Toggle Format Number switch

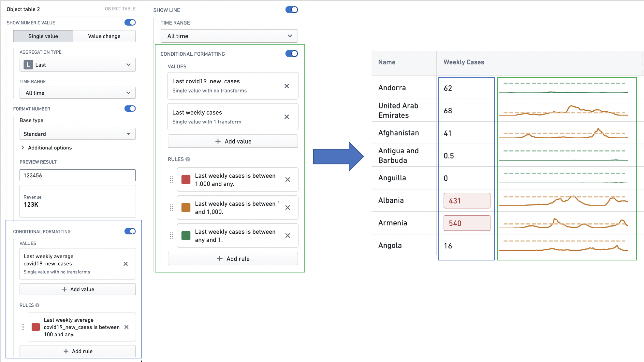point(130,109)
